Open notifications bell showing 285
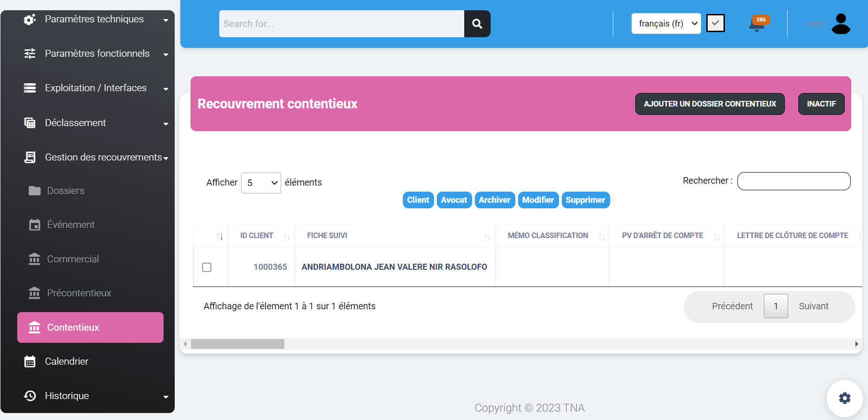This screenshot has height=420, width=868. tap(757, 24)
